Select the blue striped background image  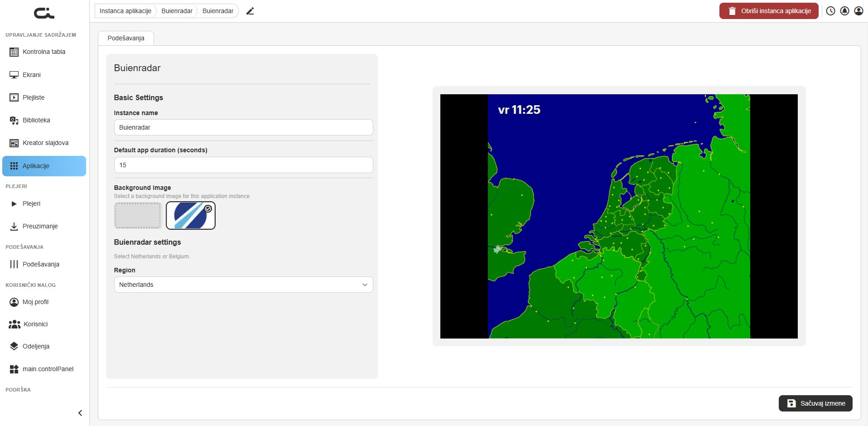(x=191, y=215)
